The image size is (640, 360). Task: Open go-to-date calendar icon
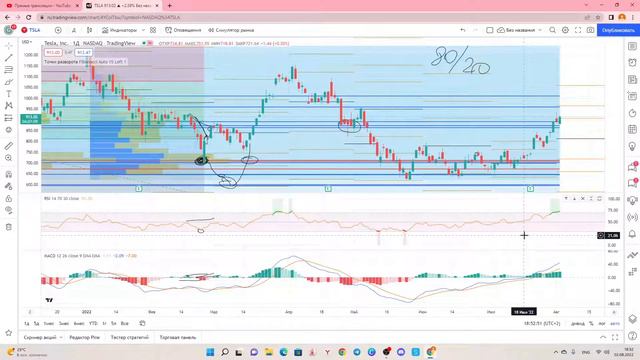142,323
